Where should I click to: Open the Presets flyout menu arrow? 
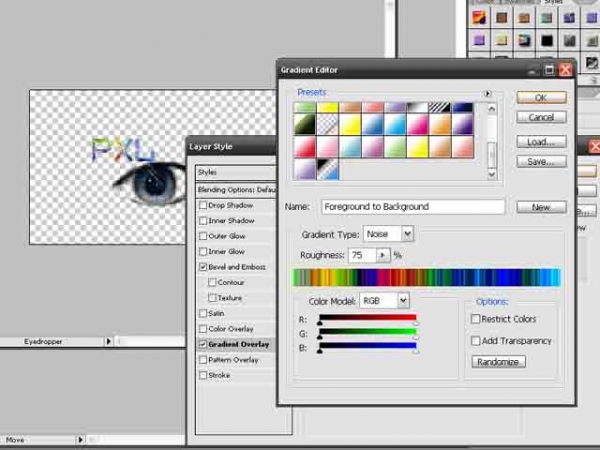pyautogui.click(x=487, y=93)
